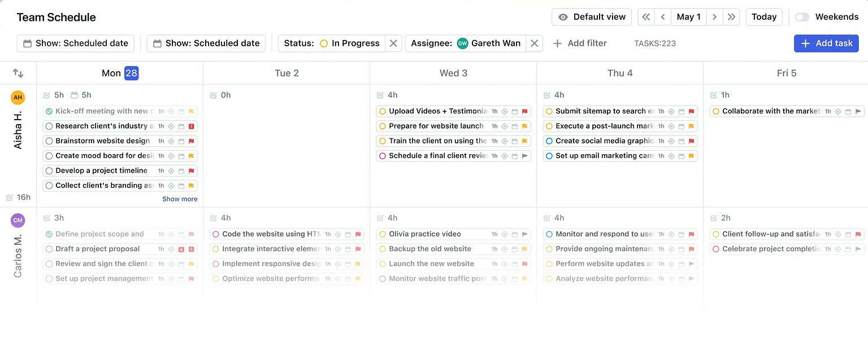Viewport: 868px width, 346px height.
Task: Click the sort icon in the top-left corner
Action: [x=18, y=73]
